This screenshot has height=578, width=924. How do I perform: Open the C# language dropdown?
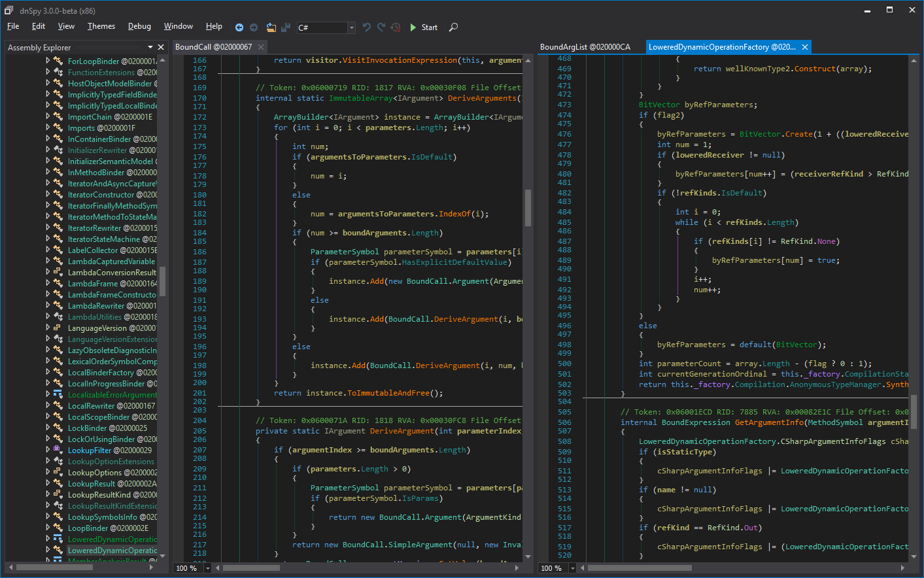tap(351, 27)
